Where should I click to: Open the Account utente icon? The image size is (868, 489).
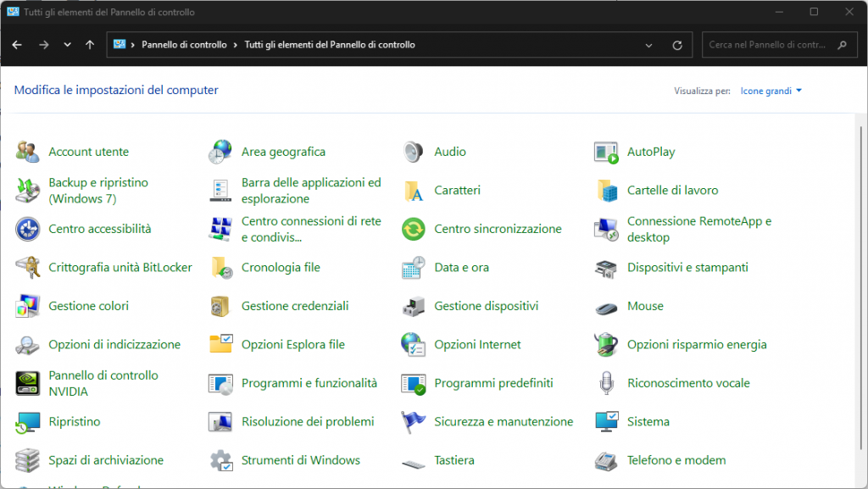28,153
